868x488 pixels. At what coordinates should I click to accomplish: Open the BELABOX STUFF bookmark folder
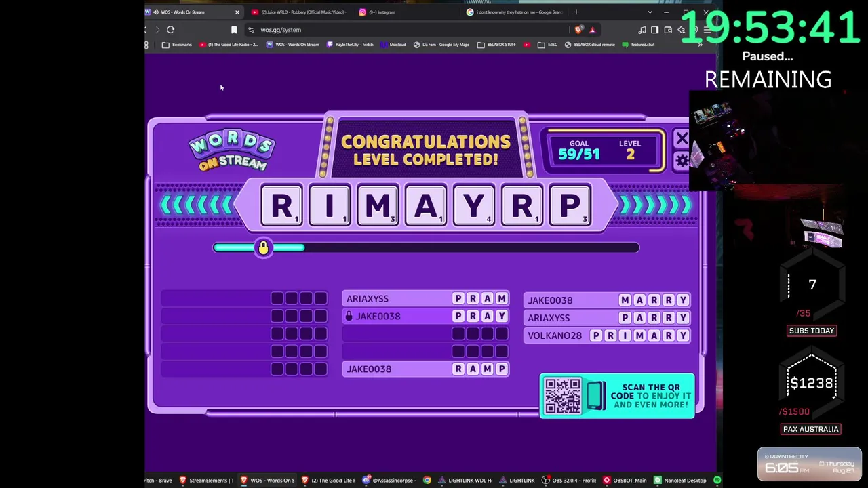point(496,45)
